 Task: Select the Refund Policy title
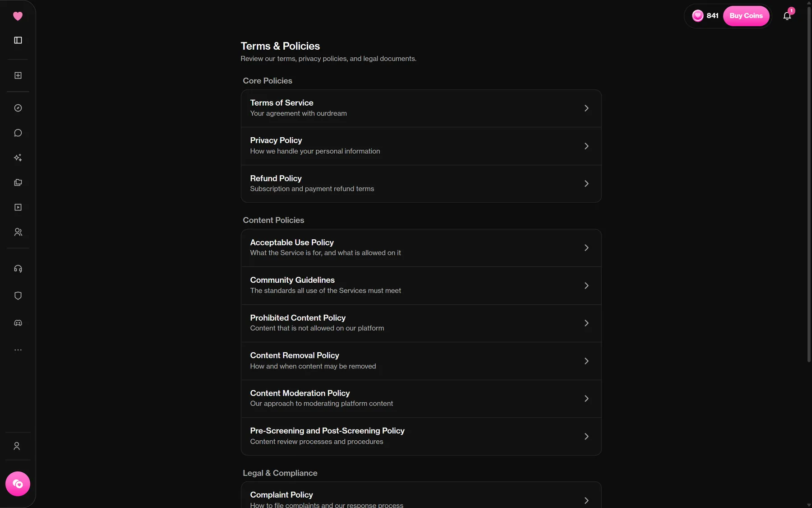[276, 178]
